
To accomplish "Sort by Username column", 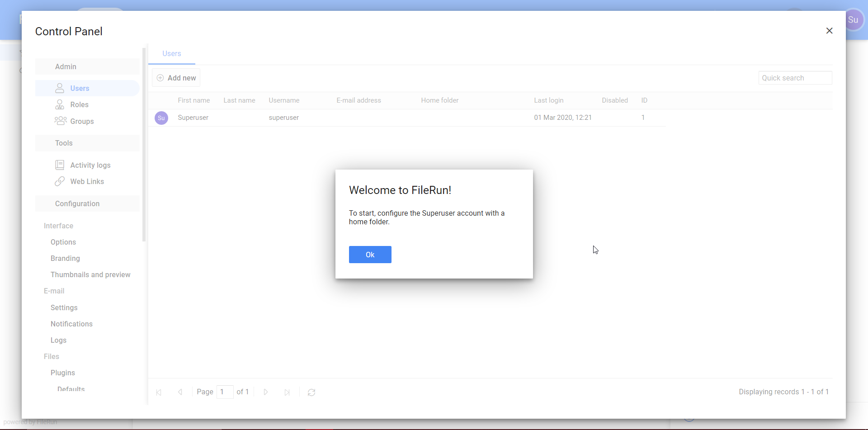I will pyautogui.click(x=284, y=100).
